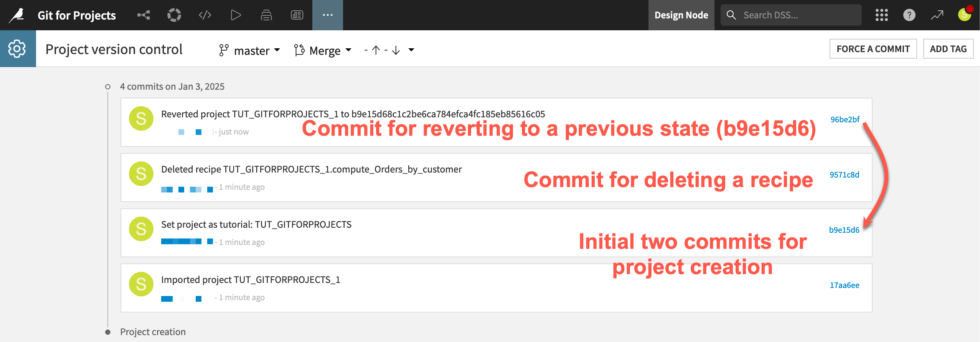
Task: Click avatar on Deleted recipe commit
Action: coord(141,174)
